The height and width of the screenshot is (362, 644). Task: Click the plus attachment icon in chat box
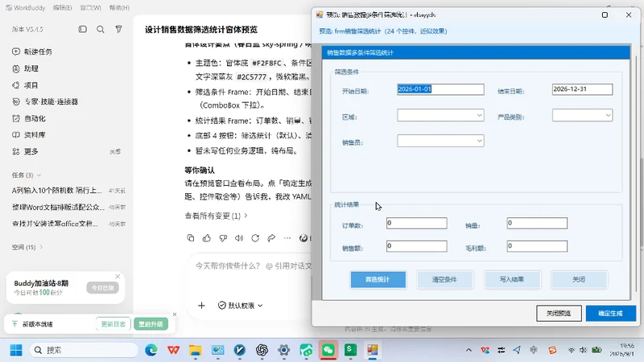[x=201, y=306]
